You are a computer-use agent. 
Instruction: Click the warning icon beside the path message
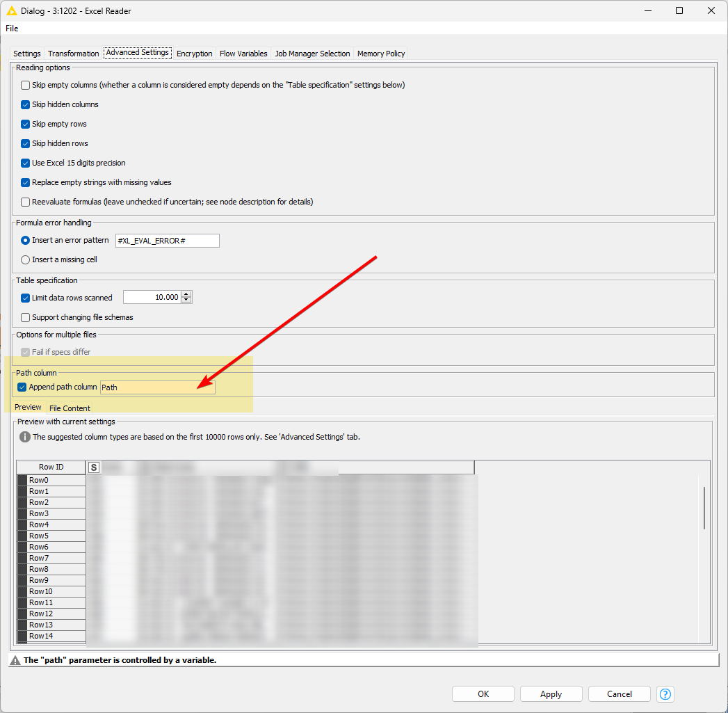tap(15, 659)
